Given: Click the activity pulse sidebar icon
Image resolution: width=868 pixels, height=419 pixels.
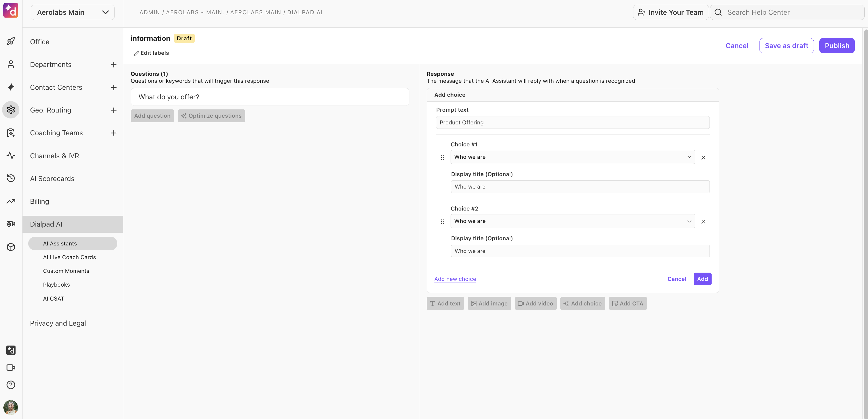Looking at the screenshot, I should (x=11, y=155).
